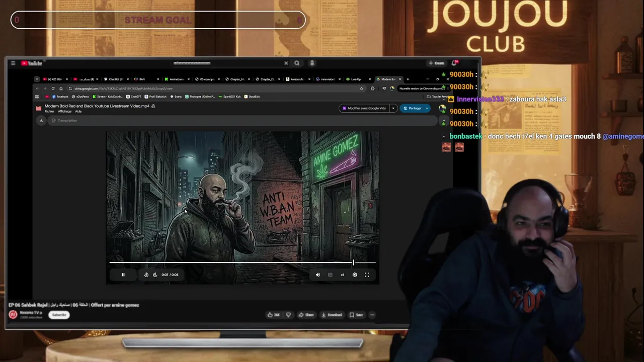Click the Drive video progress bar handle
The image size is (644, 362).
[353, 262]
